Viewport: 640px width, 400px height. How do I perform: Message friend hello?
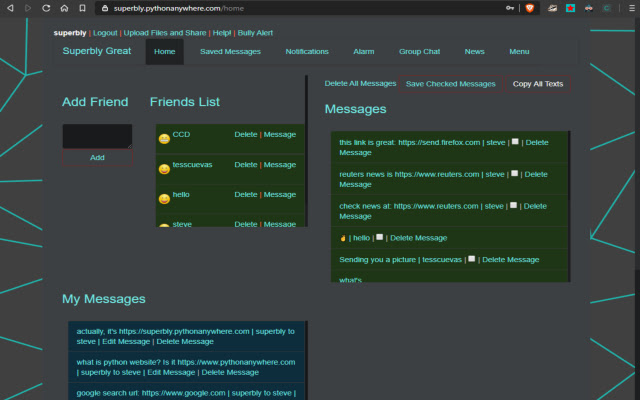click(x=280, y=194)
